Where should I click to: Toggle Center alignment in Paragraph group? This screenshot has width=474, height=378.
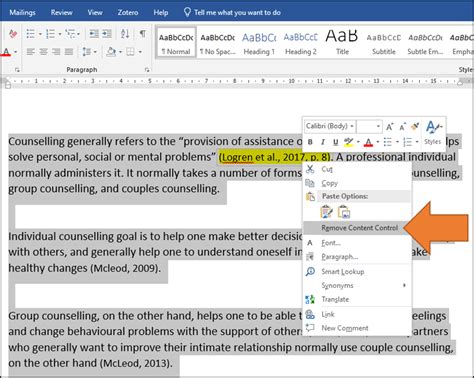coord(43,52)
